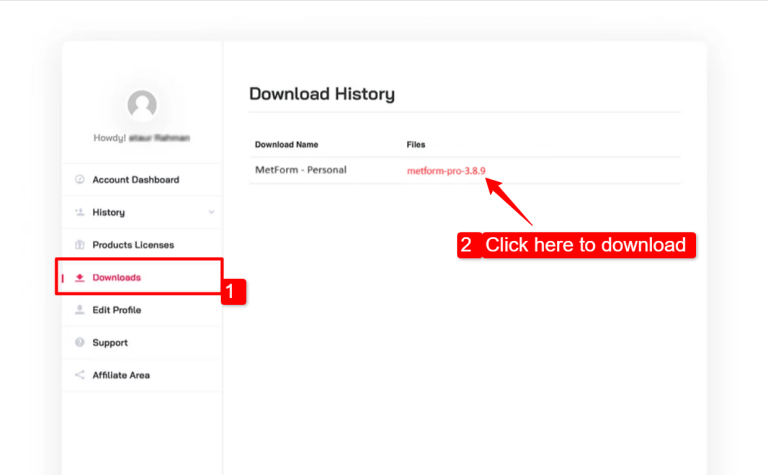Open the Edit Profile page
768x475 pixels.
[116, 310]
